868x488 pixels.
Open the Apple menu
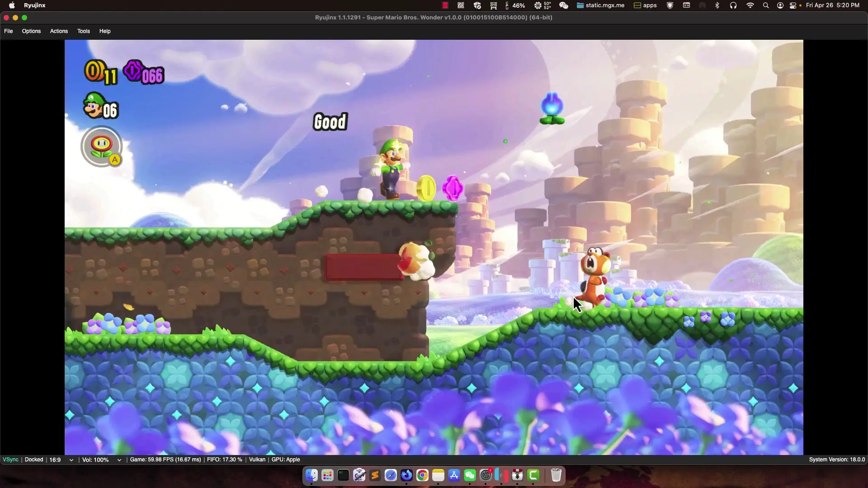click(12, 5)
